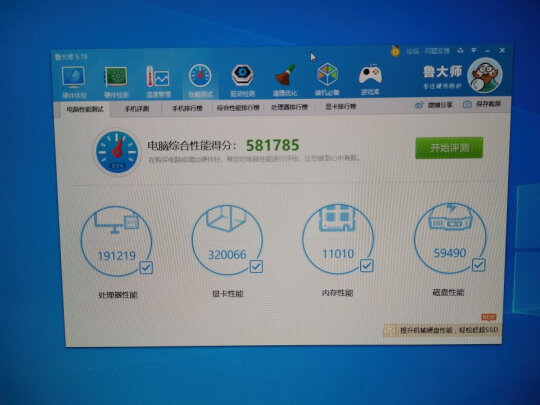Click the skin (shirt) icon in title bar

(460, 51)
